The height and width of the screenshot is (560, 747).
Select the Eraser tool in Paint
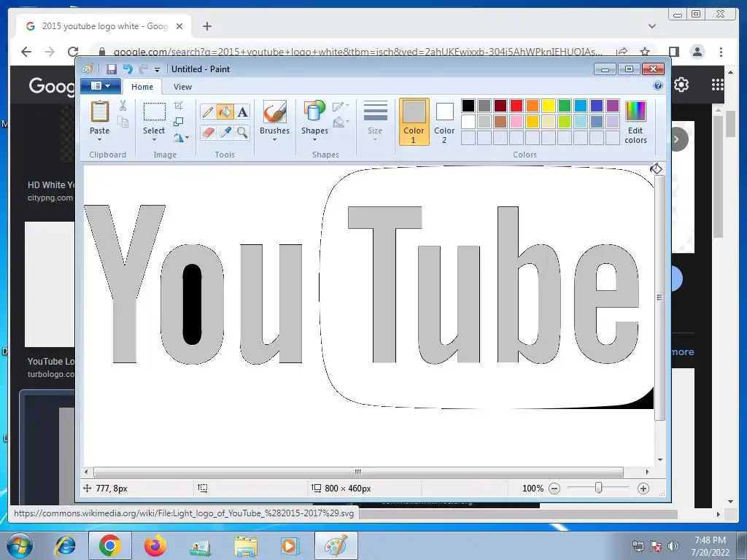coord(208,132)
